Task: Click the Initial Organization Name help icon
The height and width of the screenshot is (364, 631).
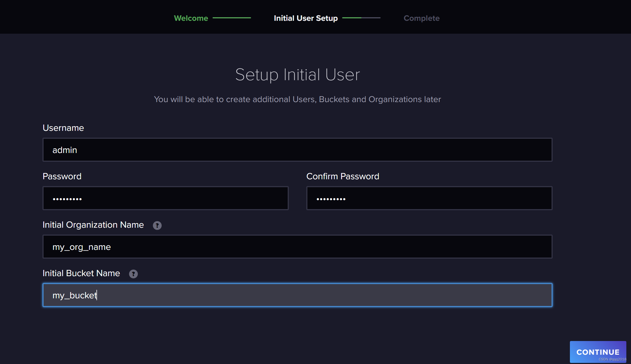Action: 157,226
